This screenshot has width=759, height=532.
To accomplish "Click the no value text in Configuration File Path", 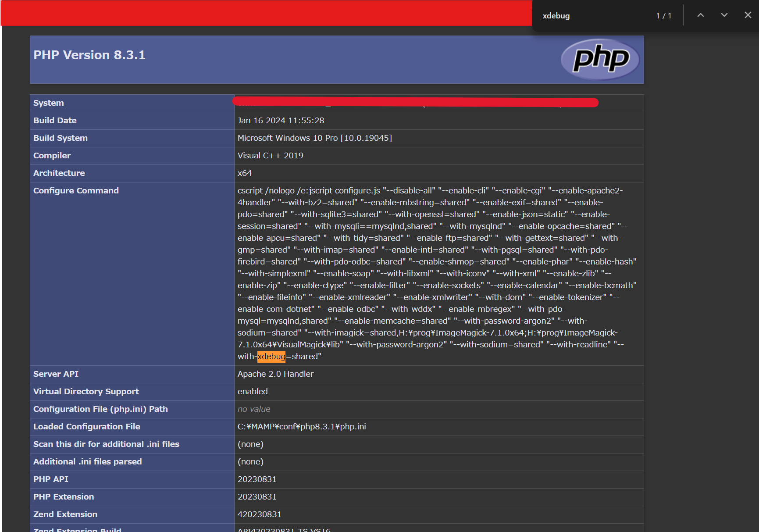I will click(x=253, y=409).
